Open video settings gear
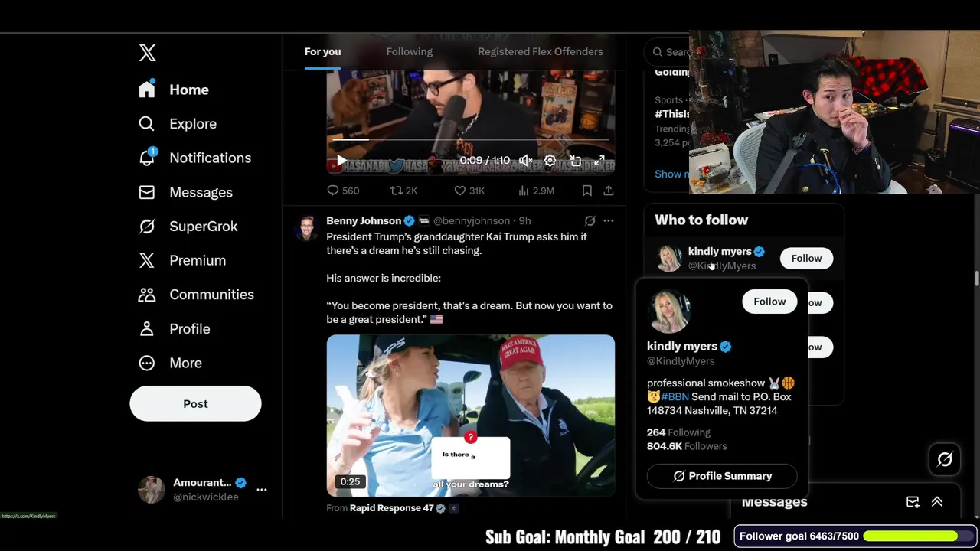The image size is (980, 551). tap(550, 161)
